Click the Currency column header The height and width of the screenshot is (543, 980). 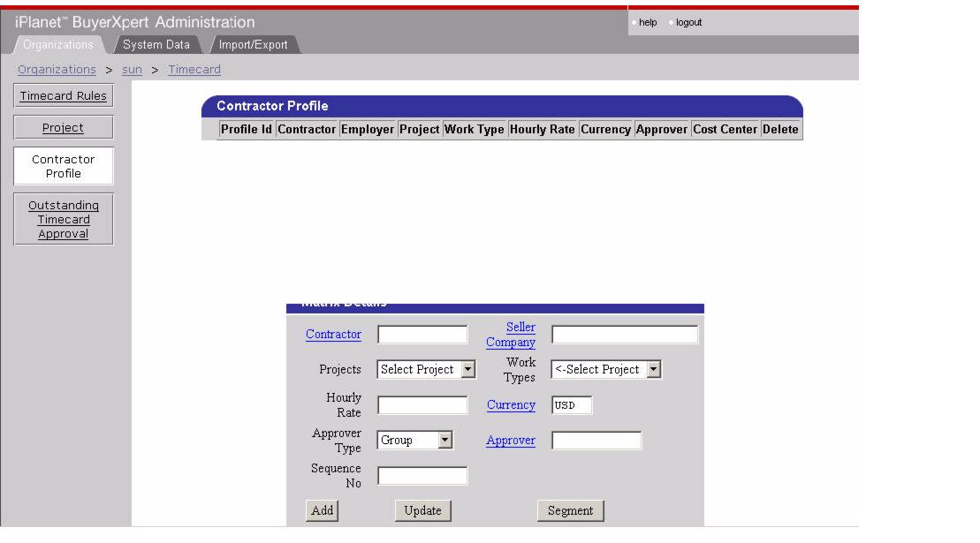tap(605, 129)
